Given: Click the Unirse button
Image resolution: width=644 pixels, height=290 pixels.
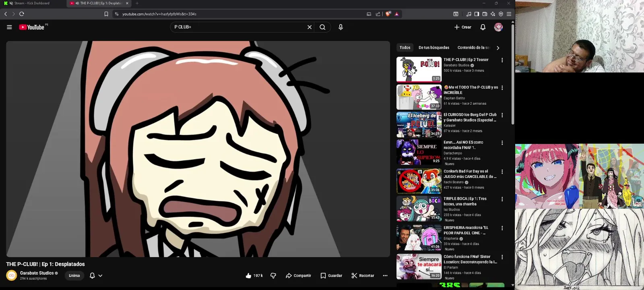Looking at the screenshot, I should click(74, 275).
